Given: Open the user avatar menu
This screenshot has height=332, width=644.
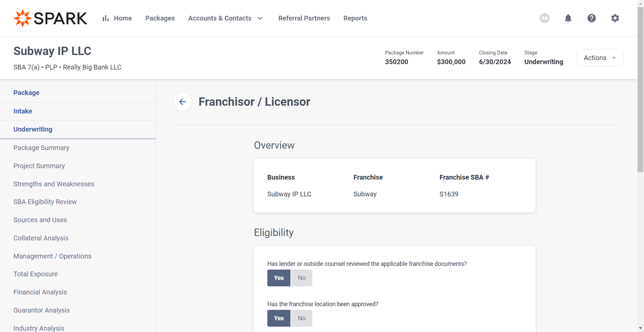Looking at the screenshot, I should coord(545,18).
